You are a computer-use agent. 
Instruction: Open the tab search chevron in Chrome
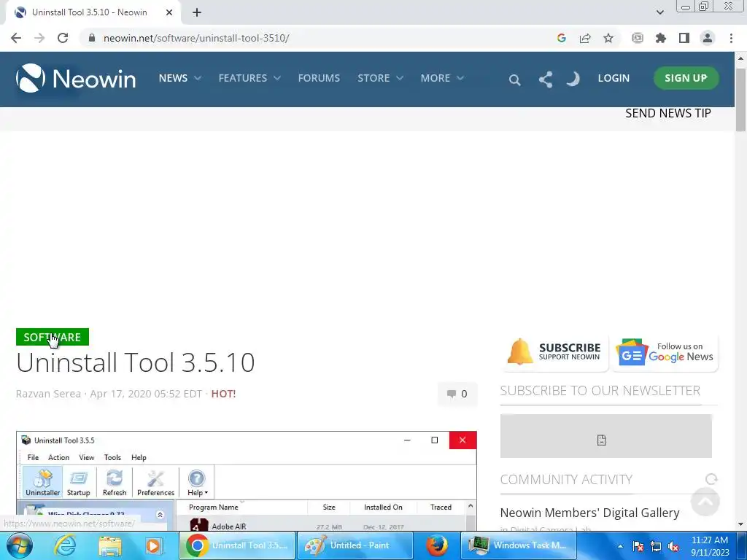[659, 12]
